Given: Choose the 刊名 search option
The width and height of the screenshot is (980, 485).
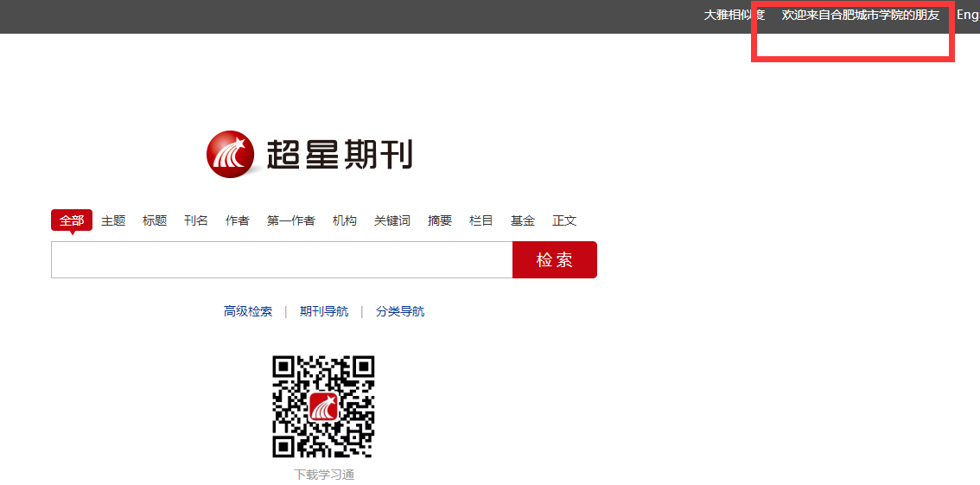Looking at the screenshot, I should [195, 220].
